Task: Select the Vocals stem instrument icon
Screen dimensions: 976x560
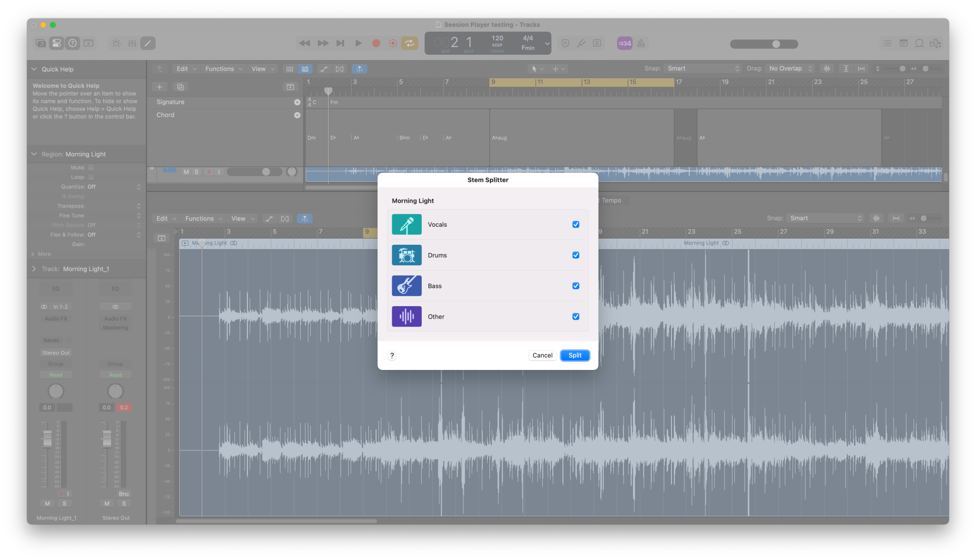Action: tap(406, 224)
